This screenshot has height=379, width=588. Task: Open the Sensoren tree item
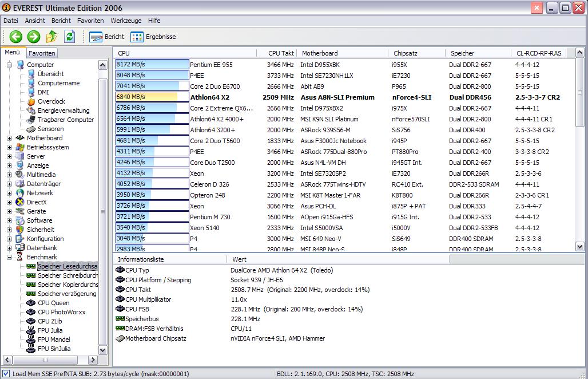tap(51, 129)
